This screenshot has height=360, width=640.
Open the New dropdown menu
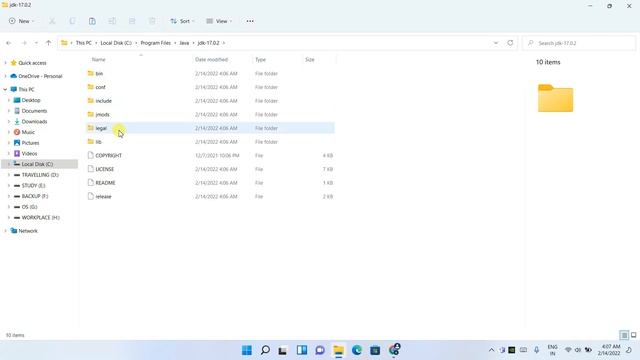pos(21,21)
